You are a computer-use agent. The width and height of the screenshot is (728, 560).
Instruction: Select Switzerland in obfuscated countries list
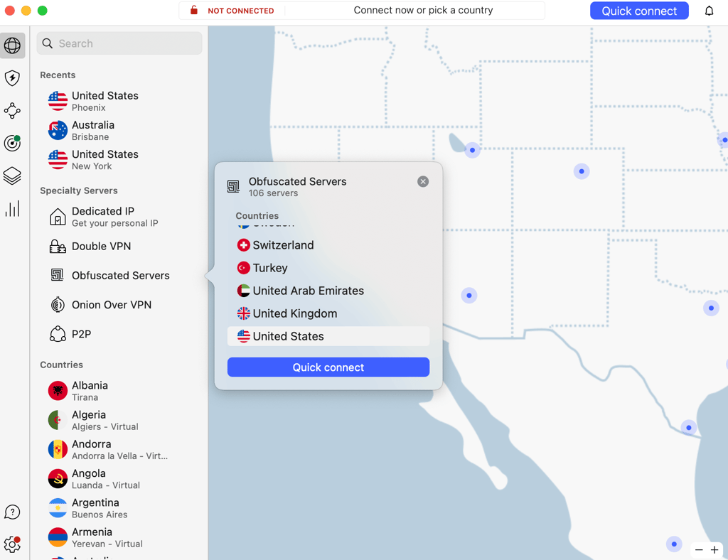pos(328,245)
